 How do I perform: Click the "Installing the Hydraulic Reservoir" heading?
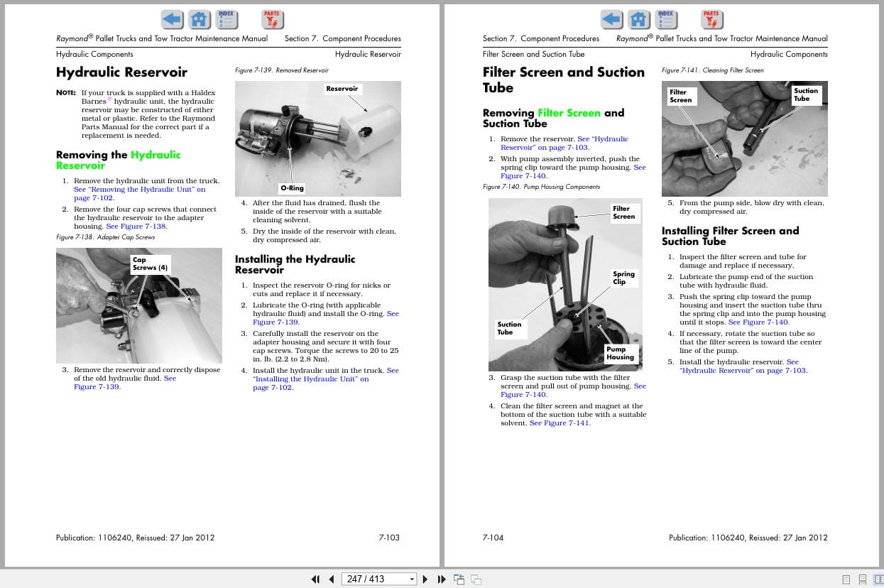295,264
